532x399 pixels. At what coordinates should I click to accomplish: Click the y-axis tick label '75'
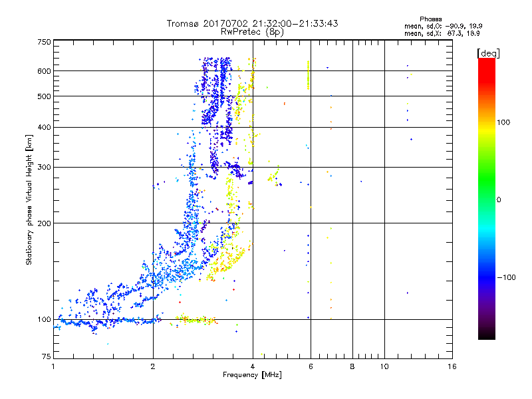point(47,356)
